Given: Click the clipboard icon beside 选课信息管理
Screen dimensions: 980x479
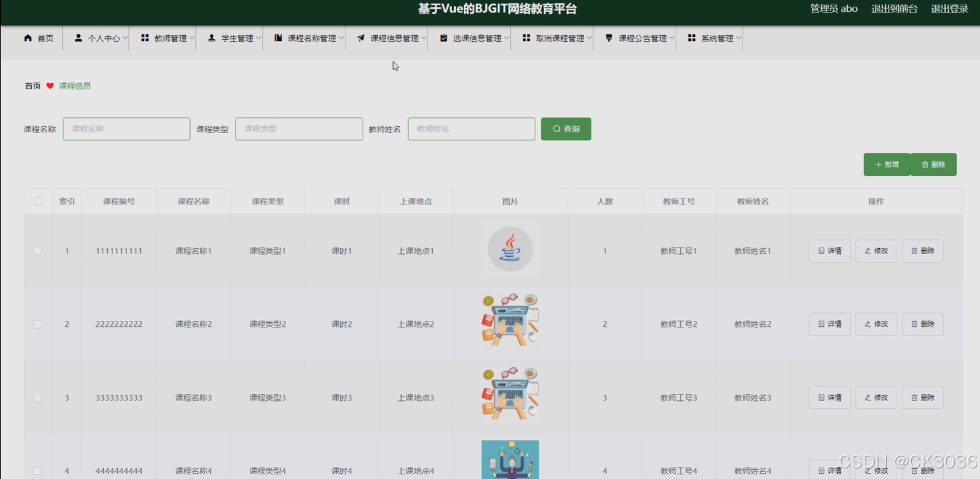Looking at the screenshot, I should tap(443, 38).
